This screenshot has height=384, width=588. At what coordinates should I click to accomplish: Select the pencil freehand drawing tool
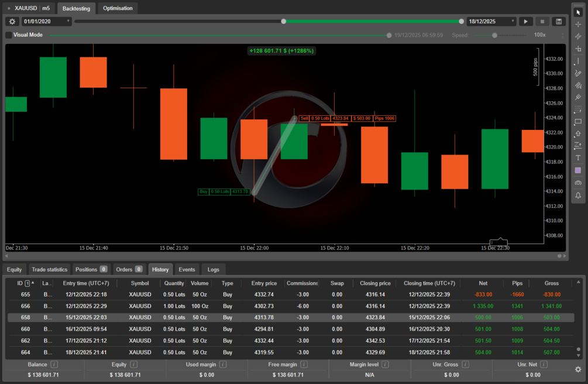[578, 73]
